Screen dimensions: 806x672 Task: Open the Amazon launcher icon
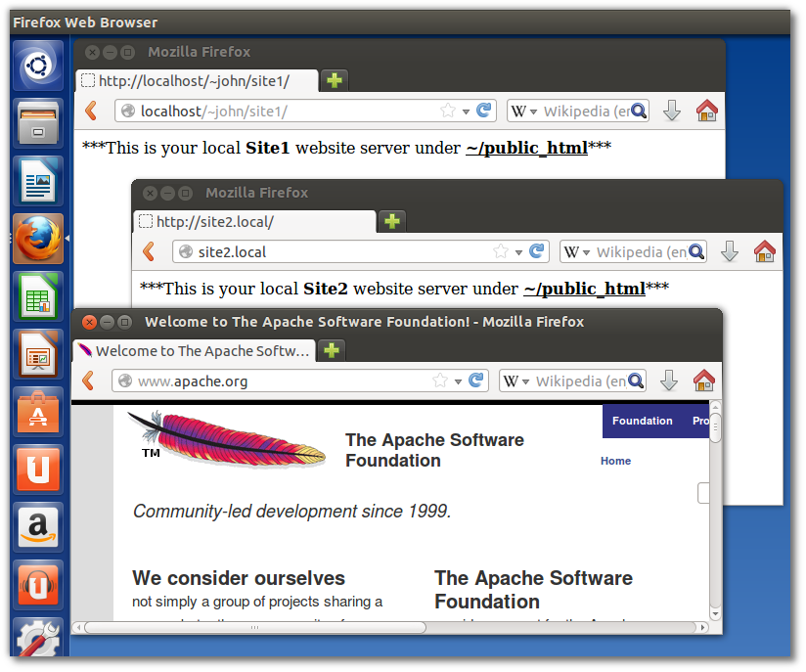[38, 526]
